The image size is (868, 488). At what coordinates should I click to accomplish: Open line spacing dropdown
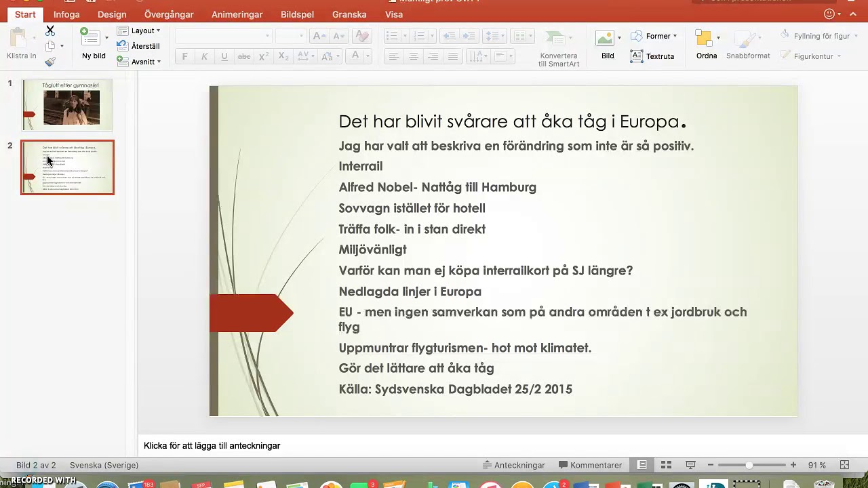coord(494,36)
